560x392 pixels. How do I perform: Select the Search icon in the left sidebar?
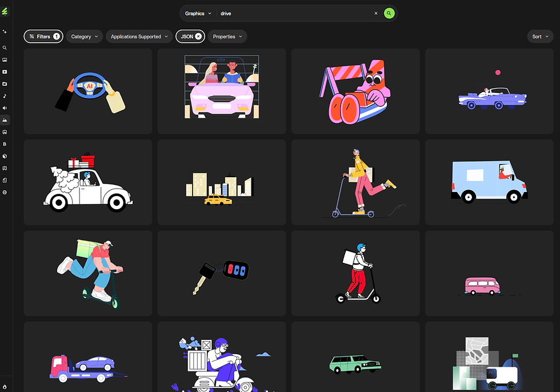[5, 47]
